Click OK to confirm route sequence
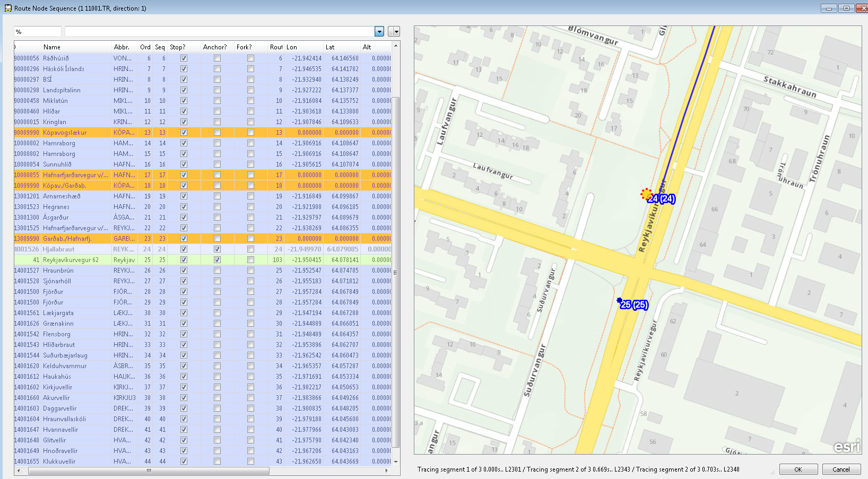Screen dimensions: 868x479 798,469
